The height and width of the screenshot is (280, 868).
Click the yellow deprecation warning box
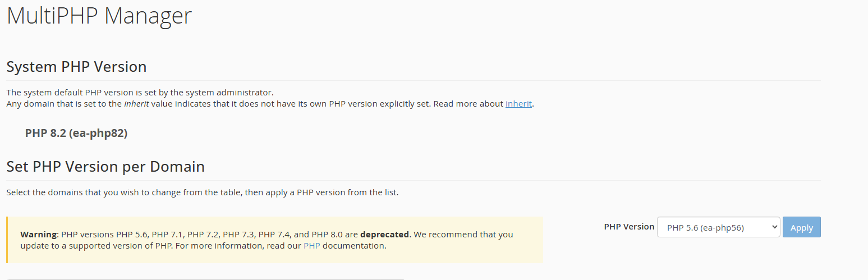click(274, 240)
